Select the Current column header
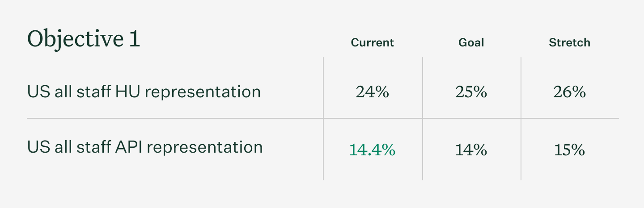 coord(372,42)
